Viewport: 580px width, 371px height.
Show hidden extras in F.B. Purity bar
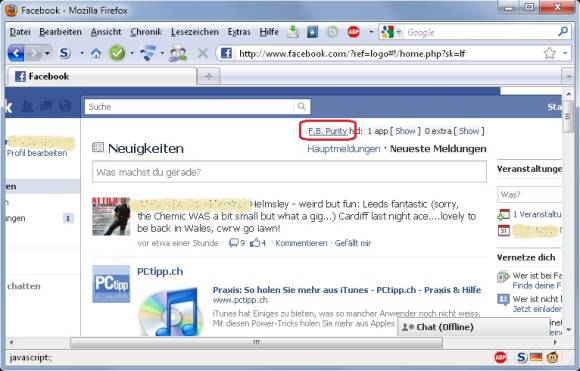point(469,131)
